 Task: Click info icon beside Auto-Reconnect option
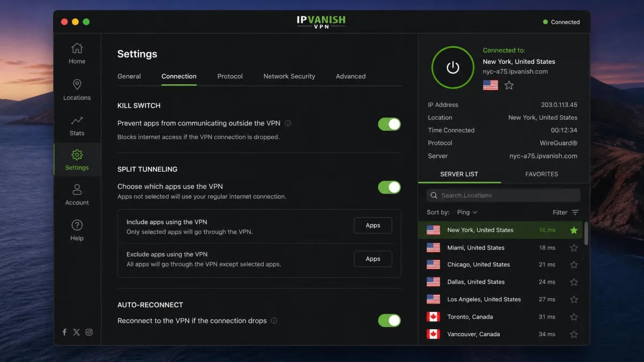tap(274, 321)
